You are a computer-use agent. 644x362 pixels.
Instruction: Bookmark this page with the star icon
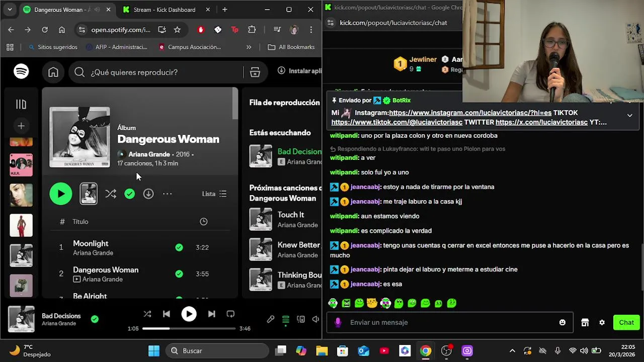177,30
